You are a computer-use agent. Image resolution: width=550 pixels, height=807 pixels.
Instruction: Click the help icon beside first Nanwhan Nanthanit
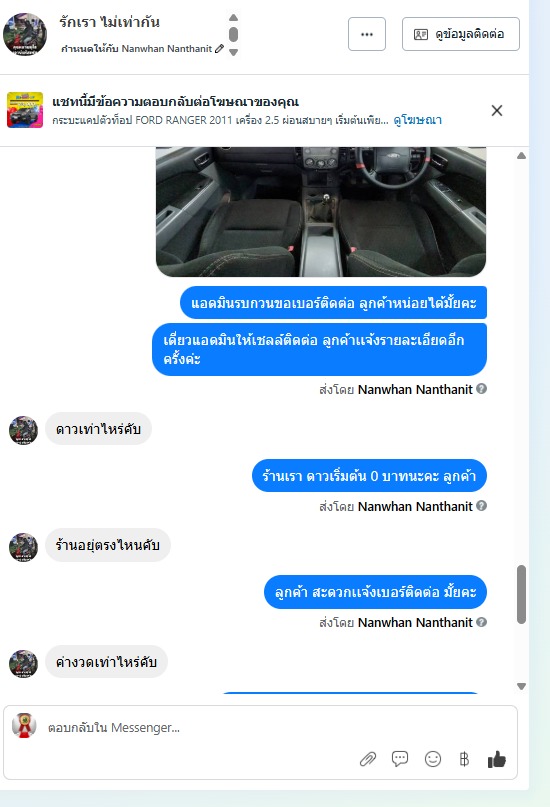click(481, 389)
